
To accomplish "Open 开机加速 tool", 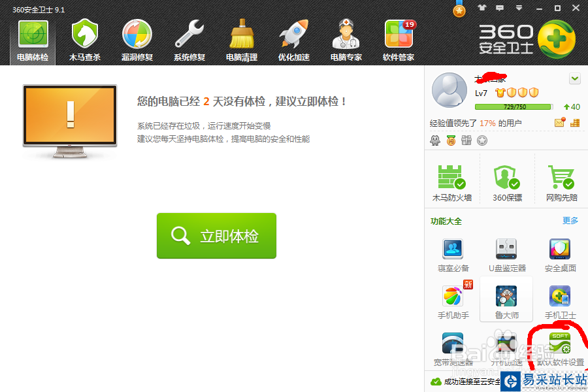I will (506, 350).
